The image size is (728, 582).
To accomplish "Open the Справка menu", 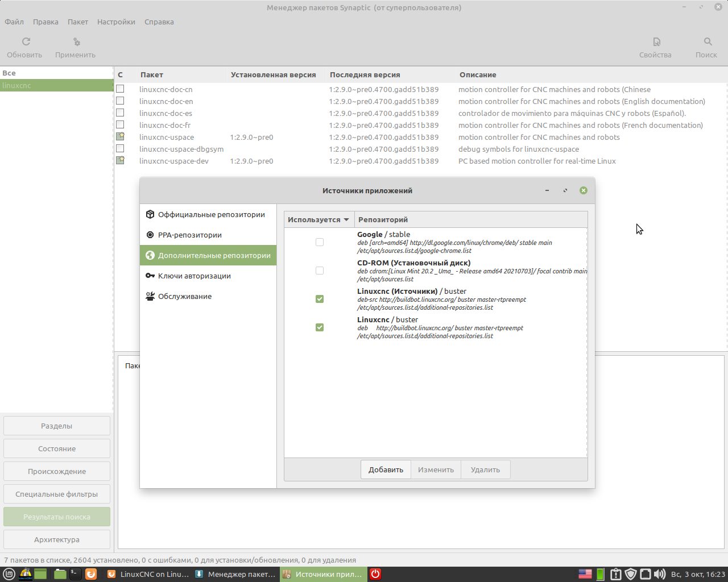I will (x=159, y=22).
